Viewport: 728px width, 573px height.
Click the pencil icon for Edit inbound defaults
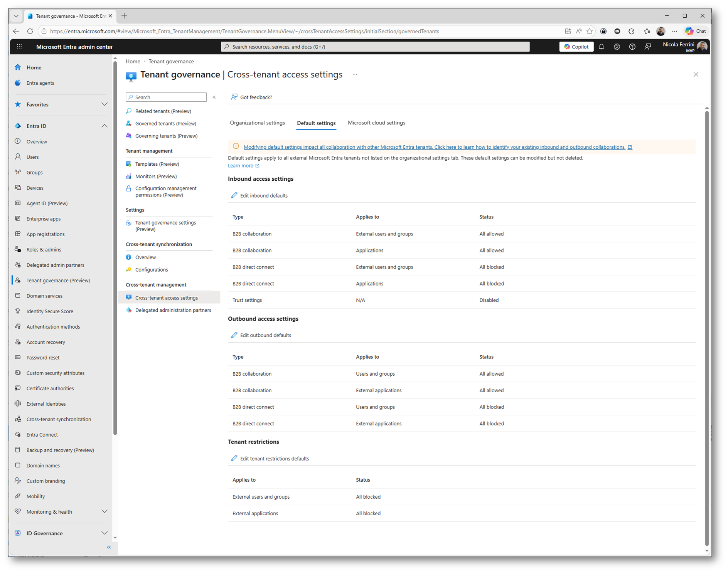[234, 195]
